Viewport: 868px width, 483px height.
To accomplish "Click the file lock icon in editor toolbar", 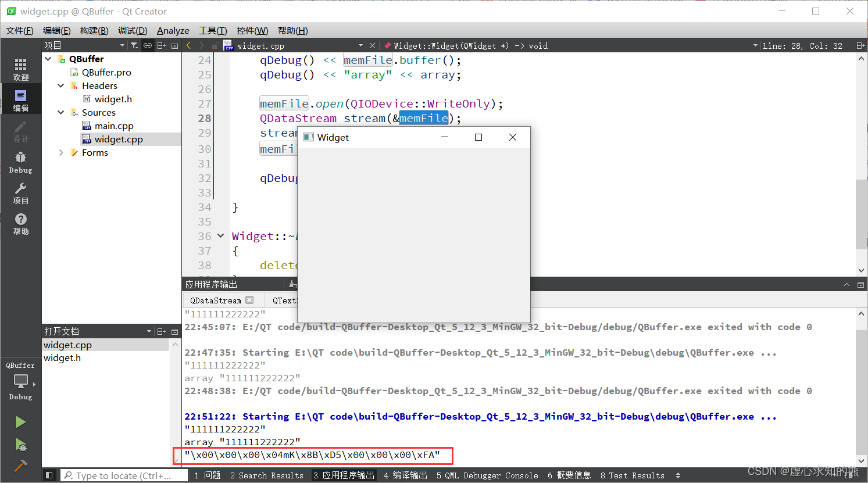I will coord(215,45).
